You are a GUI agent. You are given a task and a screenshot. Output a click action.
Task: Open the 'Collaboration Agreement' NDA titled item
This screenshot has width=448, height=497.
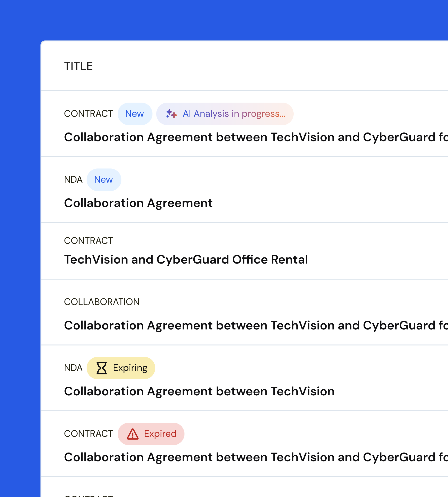pyautogui.click(x=138, y=203)
